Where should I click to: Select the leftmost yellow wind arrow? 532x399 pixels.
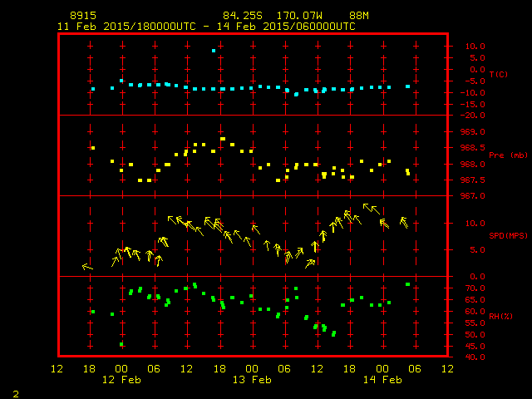[86, 267]
